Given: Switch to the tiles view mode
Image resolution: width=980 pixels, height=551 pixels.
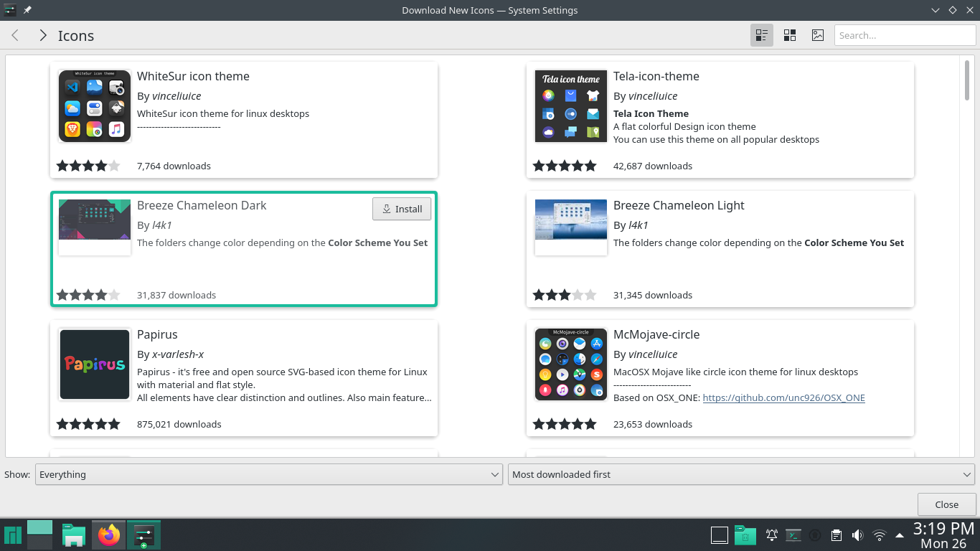Looking at the screenshot, I should pos(790,35).
